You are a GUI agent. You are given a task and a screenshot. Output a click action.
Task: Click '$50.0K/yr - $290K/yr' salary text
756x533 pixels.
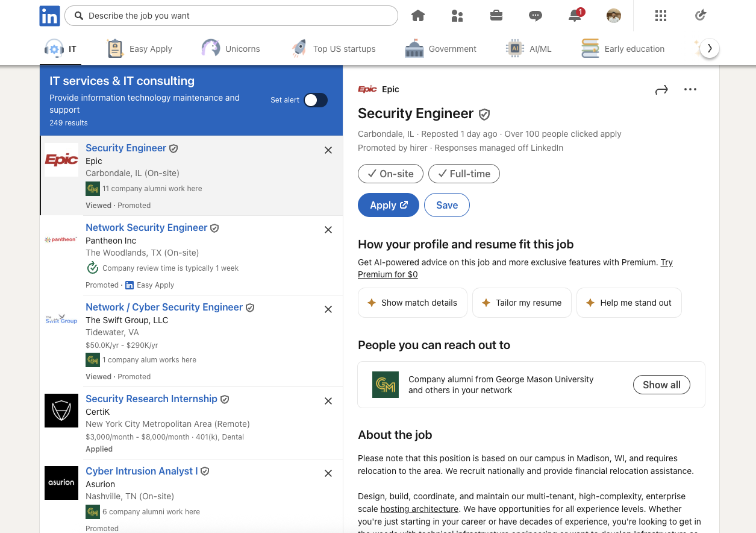coord(122,345)
